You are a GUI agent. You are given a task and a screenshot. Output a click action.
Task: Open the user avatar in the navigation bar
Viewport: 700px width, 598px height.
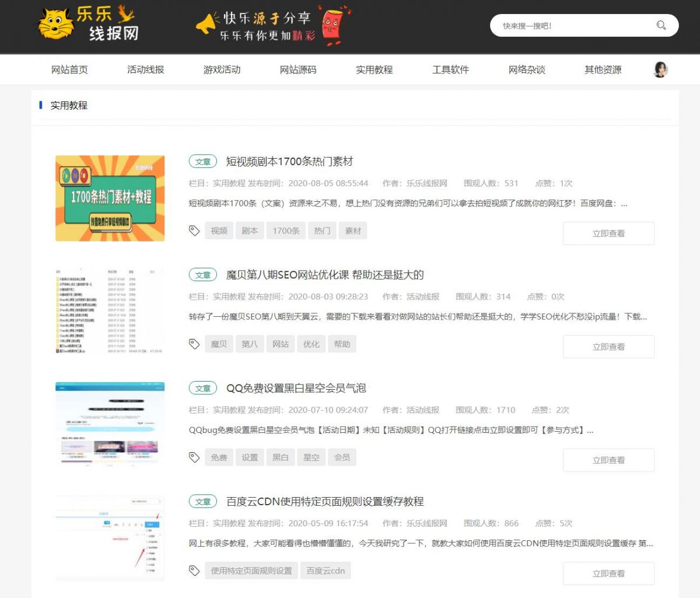660,69
